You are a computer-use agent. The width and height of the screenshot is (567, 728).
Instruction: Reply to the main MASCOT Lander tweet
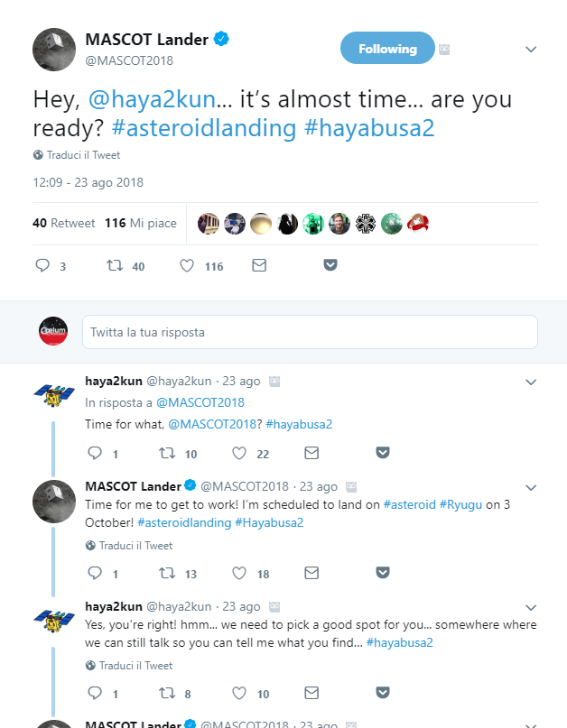coord(42,266)
